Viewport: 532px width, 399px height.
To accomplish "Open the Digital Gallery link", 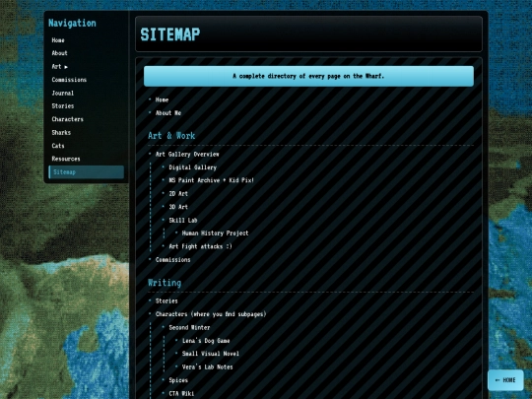I will pyautogui.click(x=193, y=167).
